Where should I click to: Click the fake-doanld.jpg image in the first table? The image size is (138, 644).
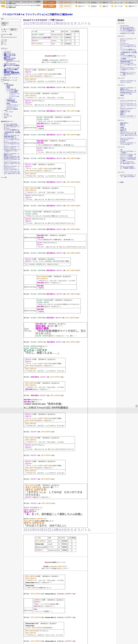point(38,38)
